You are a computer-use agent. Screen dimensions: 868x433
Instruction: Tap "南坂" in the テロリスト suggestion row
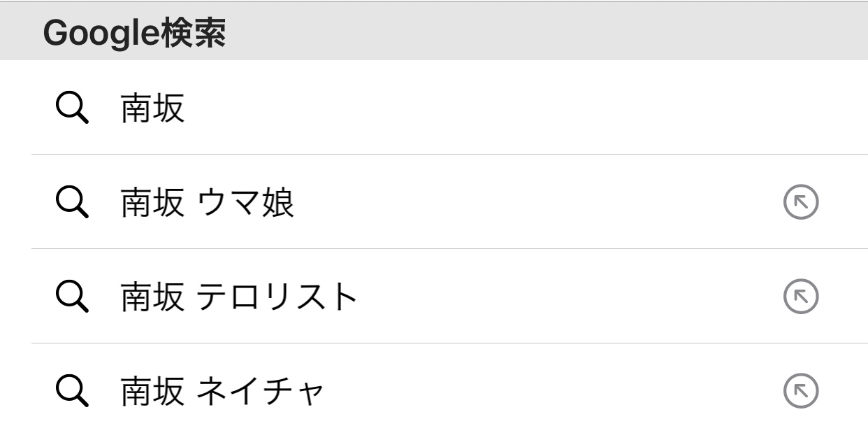tap(152, 298)
